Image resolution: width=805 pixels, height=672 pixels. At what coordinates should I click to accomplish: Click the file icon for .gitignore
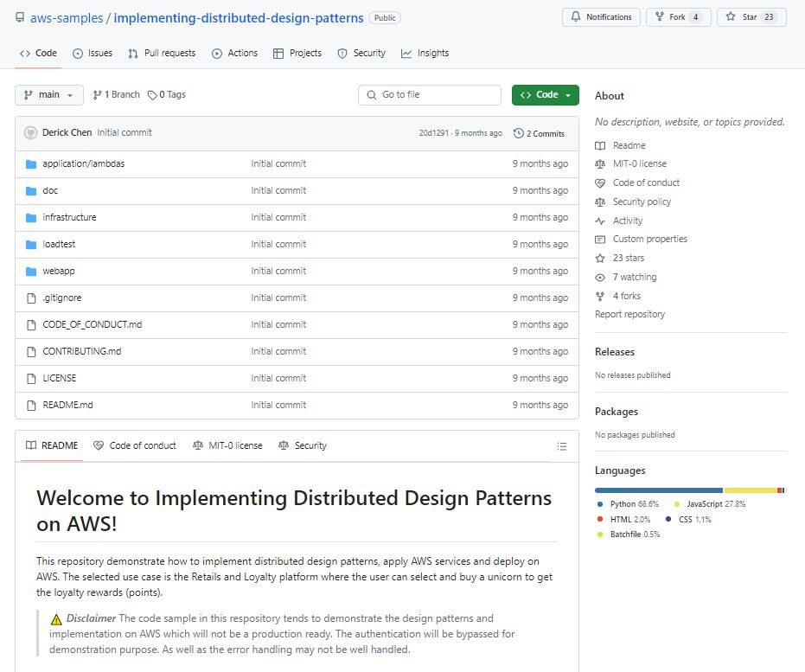[x=31, y=298]
